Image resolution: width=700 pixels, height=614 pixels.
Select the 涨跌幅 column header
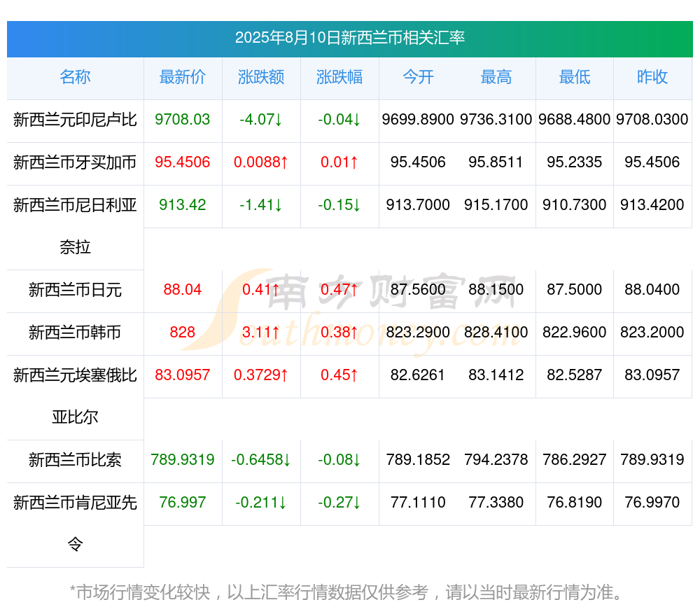[x=339, y=77]
